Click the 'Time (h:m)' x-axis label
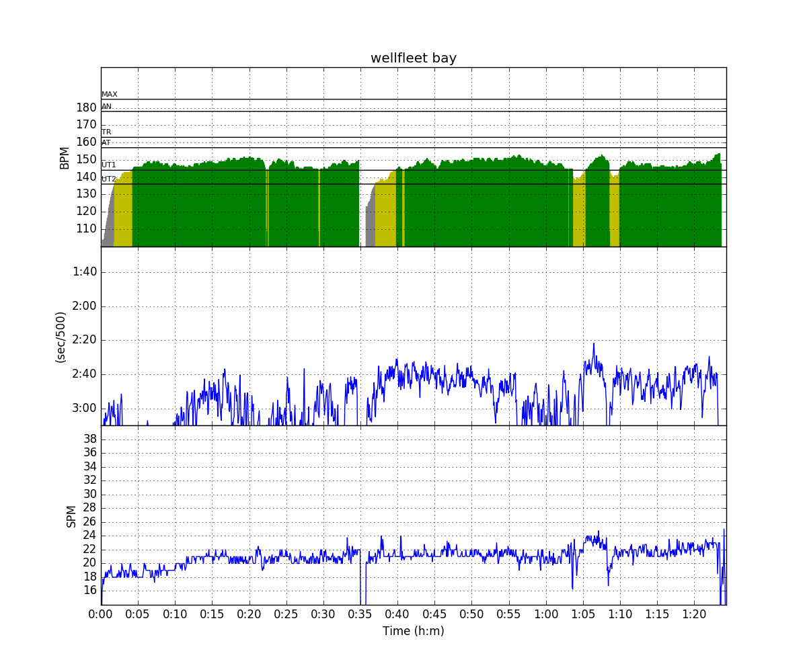 pos(413,631)
